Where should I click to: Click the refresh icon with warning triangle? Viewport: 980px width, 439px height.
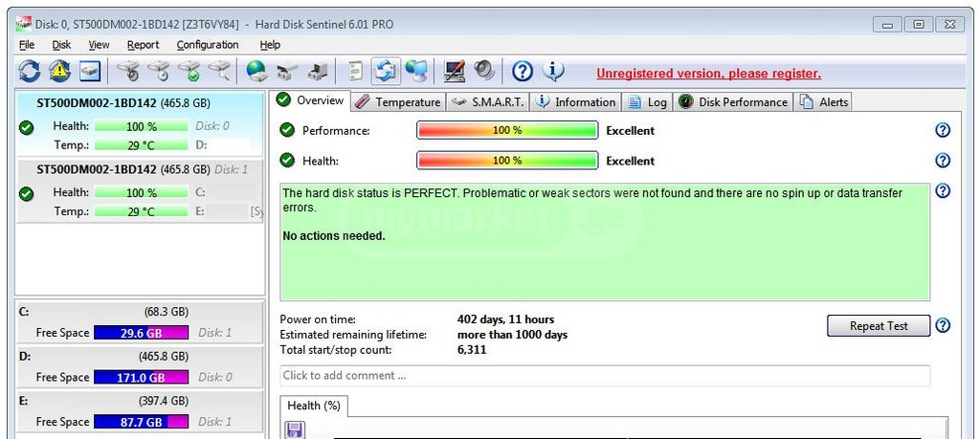60,71
